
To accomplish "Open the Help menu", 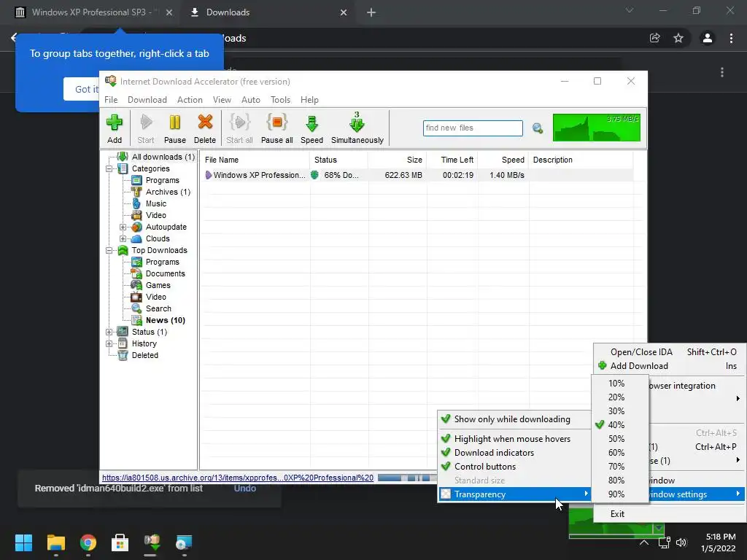I will (x=309, y=99).
